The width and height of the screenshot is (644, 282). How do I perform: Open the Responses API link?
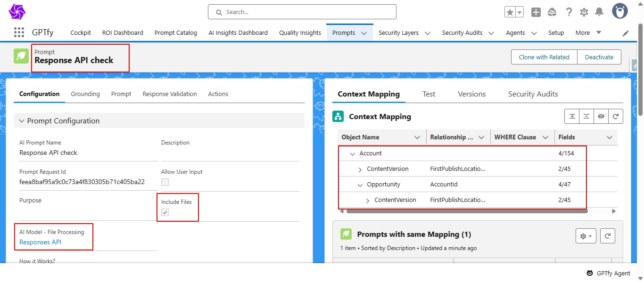40,242
